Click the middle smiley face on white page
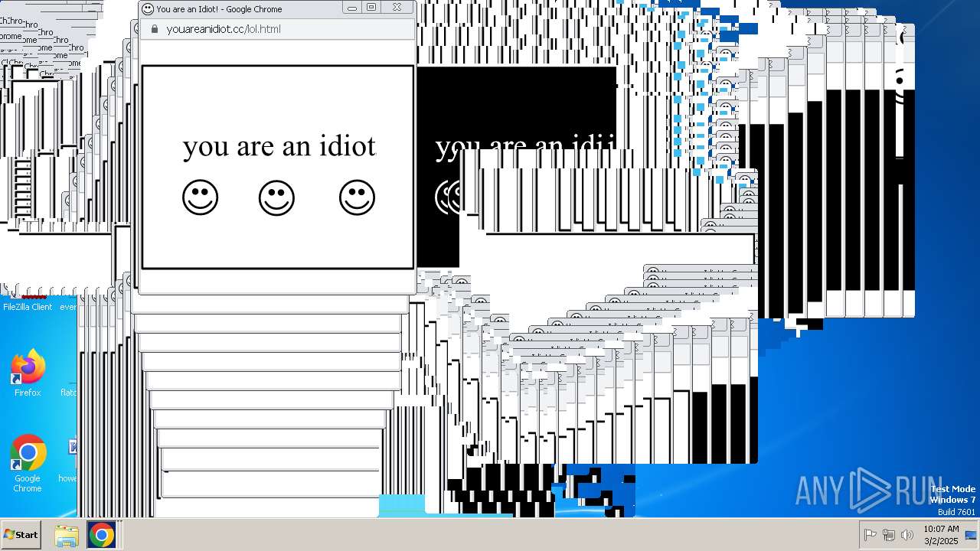This screenshot has height=551, width=980. (x=276, y=197)
